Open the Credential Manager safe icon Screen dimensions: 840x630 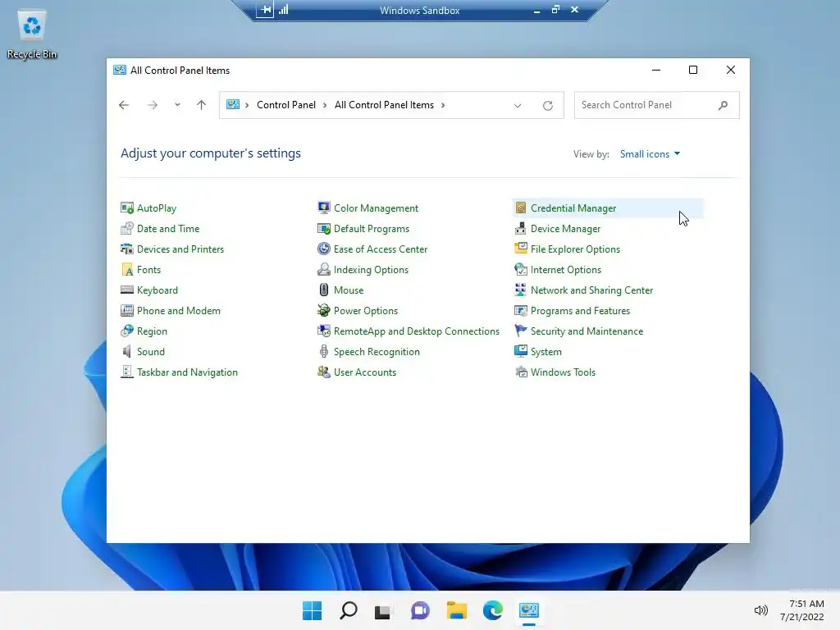click(521, 208)
